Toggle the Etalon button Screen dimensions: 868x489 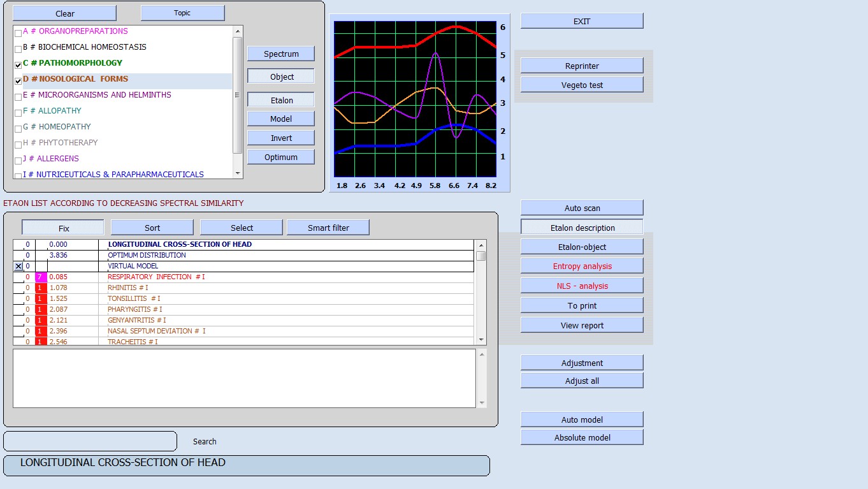[x=281, y=100]
